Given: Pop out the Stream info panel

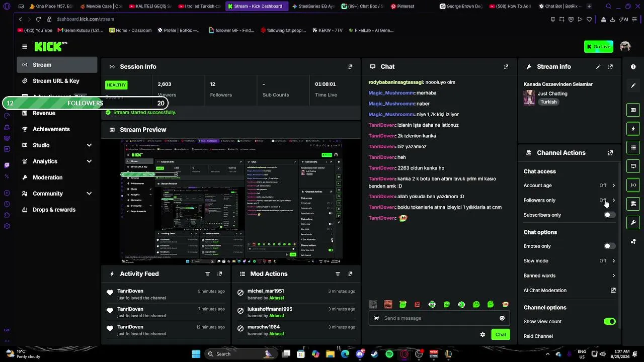Looking at the screenshot, I should [610, 66].
